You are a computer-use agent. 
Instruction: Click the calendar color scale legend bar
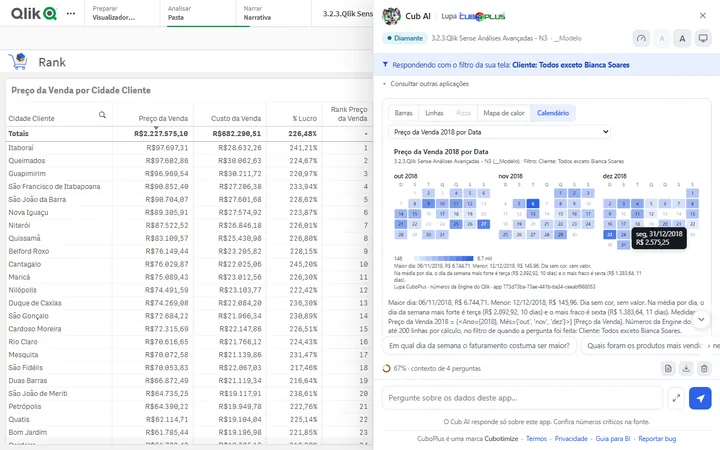pyautogui.click(x=443, y=259)
